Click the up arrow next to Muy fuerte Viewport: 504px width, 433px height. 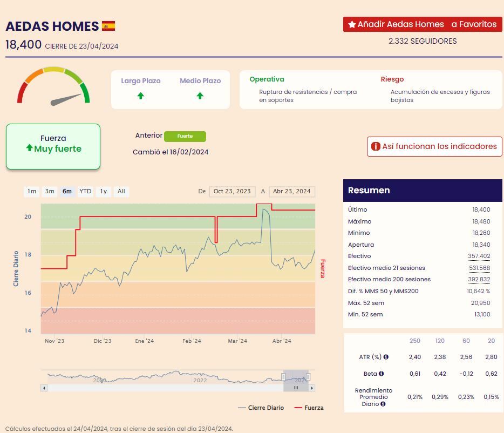[x=29, y=147]
